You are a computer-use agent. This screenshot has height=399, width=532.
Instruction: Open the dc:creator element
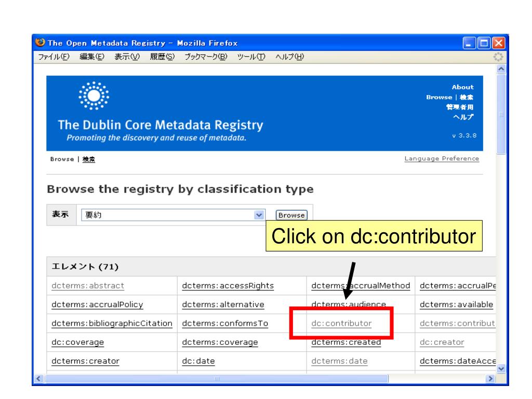(442, 342)
